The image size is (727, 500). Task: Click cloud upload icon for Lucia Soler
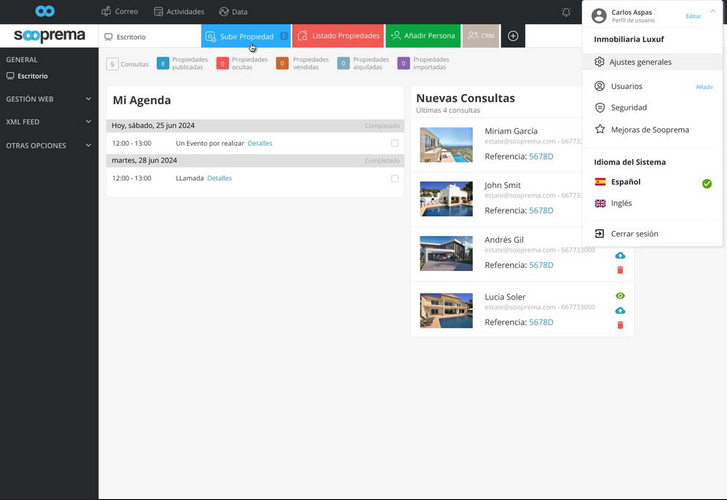click(620, 311)
